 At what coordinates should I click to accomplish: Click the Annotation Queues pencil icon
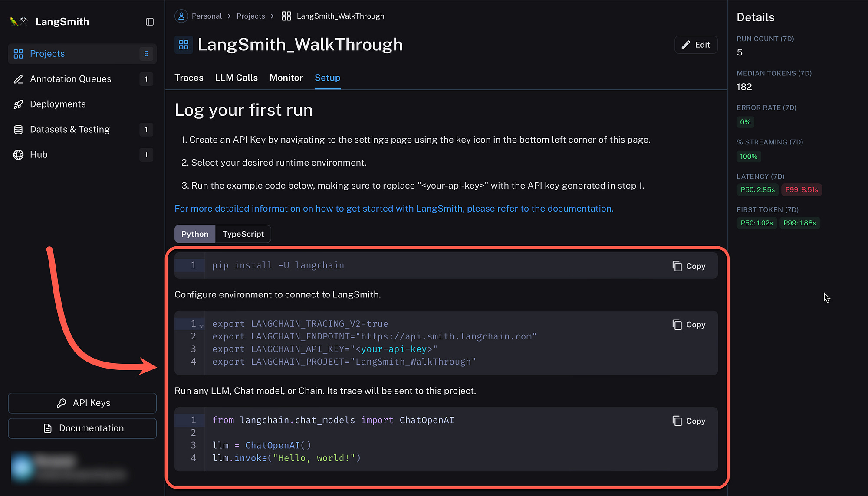18,79
